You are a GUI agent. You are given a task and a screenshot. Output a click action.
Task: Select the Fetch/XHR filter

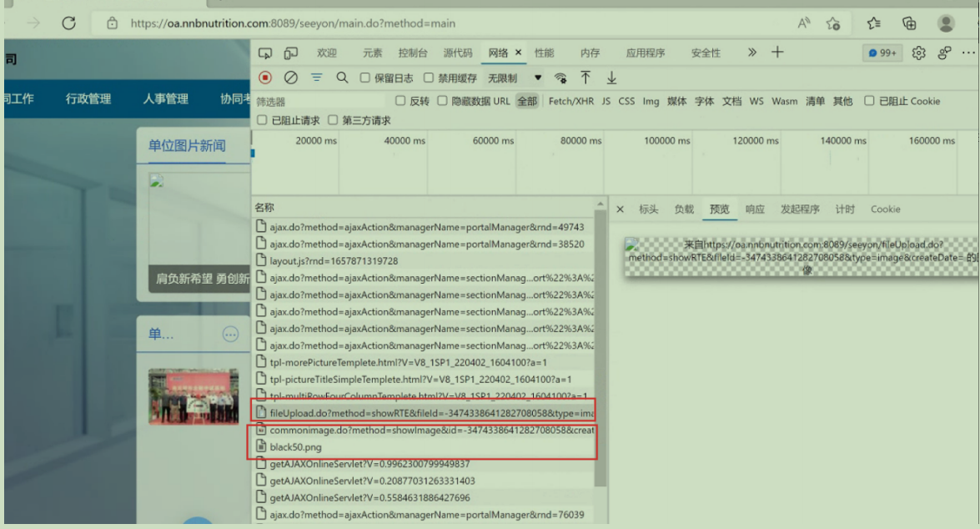click(570, 101)
